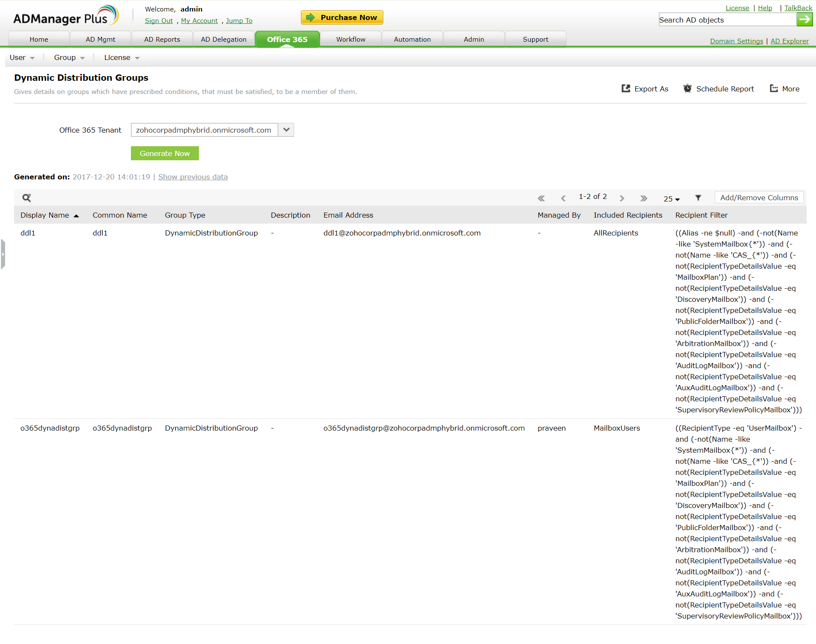816x644 pixels.
Task: Expand Office 365 Tenant dropdown
Action: coord(286,130)
